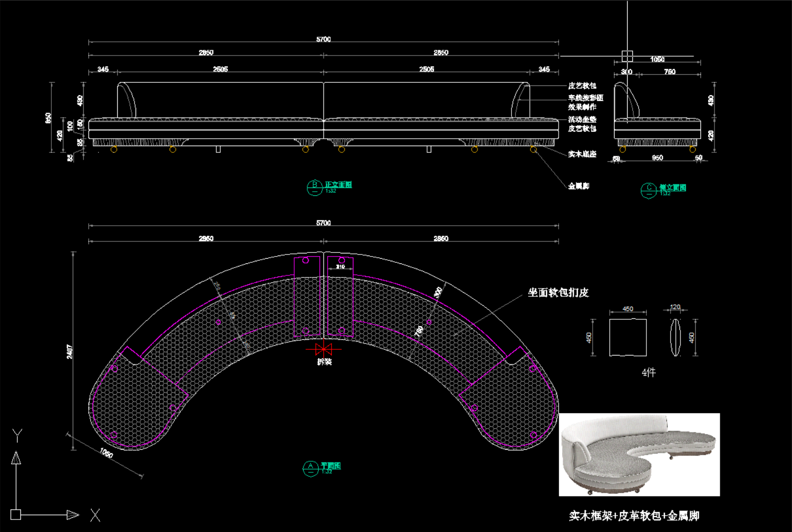
Task: Select the 5700 dimension in plan view
Action: click(x=324, y=223)
